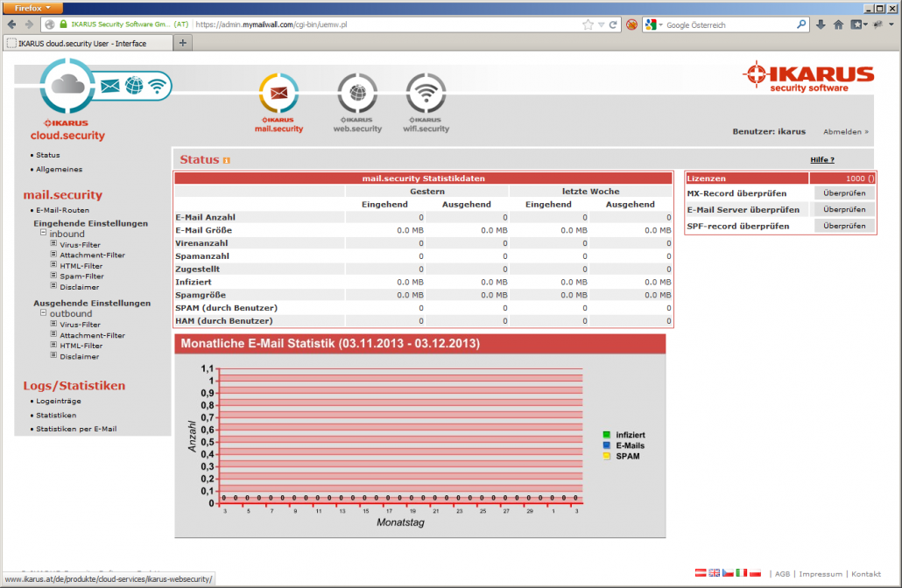Collapse the outbound settings tree
The image size is (902, 588).
coord(43,312)
